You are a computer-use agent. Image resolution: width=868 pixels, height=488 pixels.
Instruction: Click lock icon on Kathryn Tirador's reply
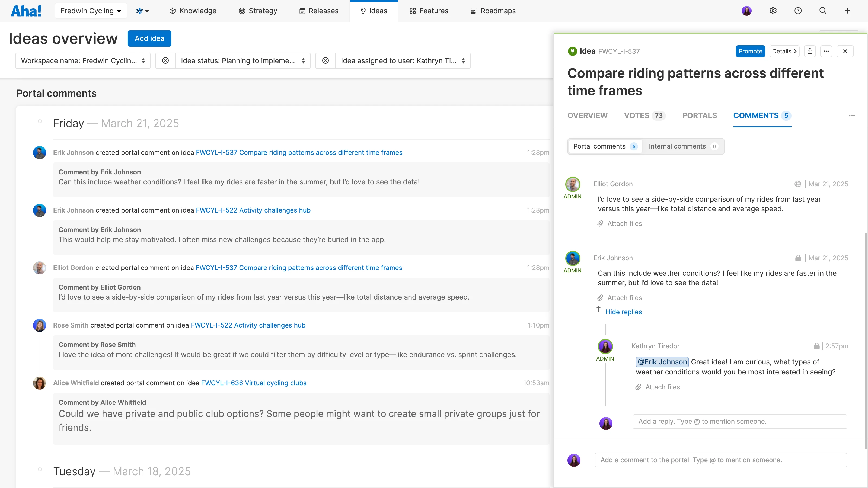816,346
